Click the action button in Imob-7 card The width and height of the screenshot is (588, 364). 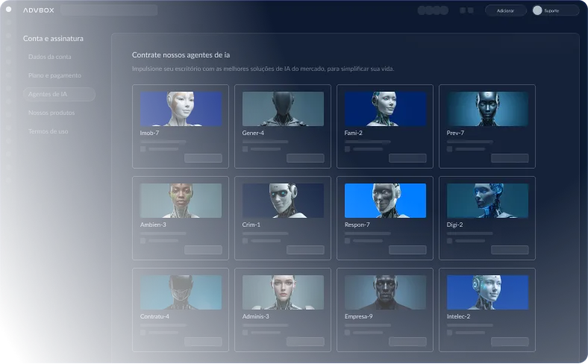click(x=203, y=158)
